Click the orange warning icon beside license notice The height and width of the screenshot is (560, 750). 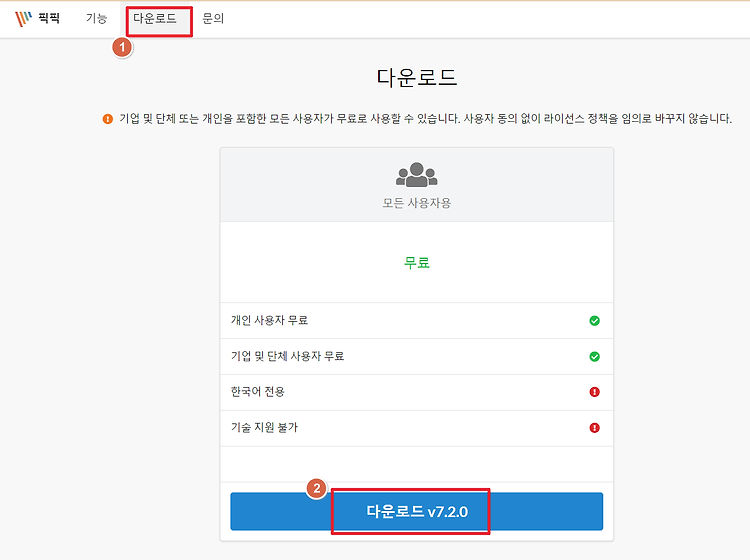coord(108,119)
